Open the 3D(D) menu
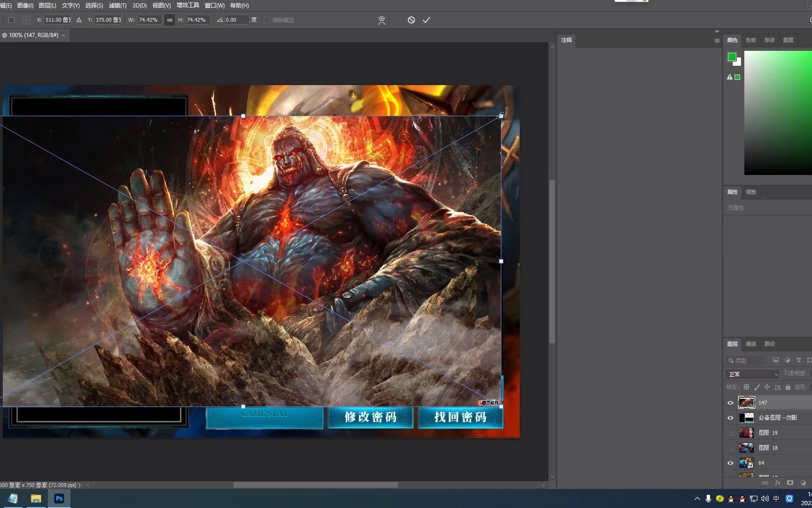The width and height of the screenshot is (812, 508). (x=140, y=5)
